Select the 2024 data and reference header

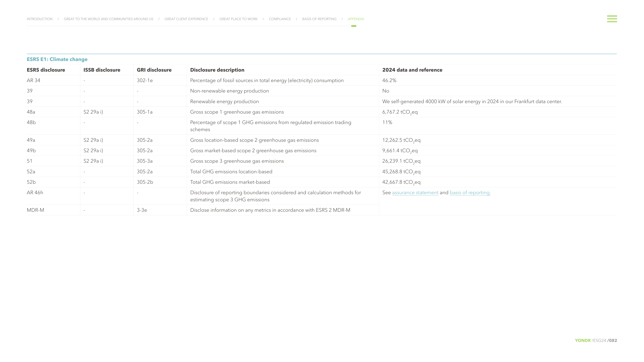(x=412, y=70)
